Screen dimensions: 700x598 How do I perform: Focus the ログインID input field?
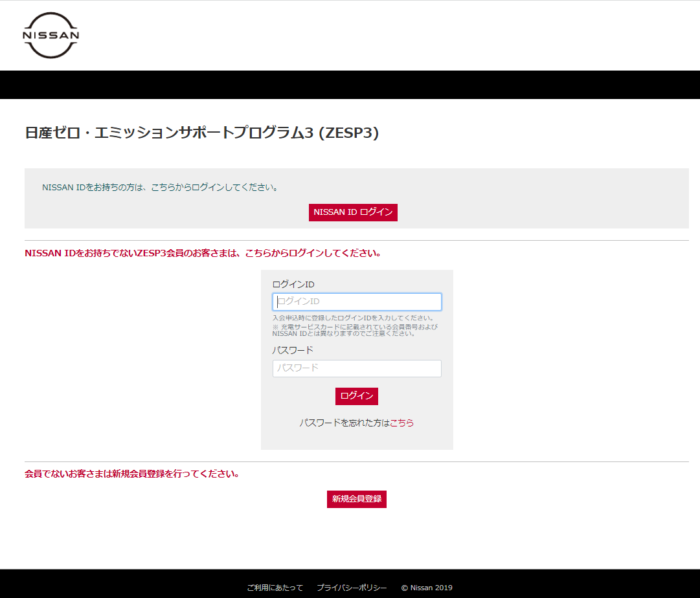[x=357, y=302]
